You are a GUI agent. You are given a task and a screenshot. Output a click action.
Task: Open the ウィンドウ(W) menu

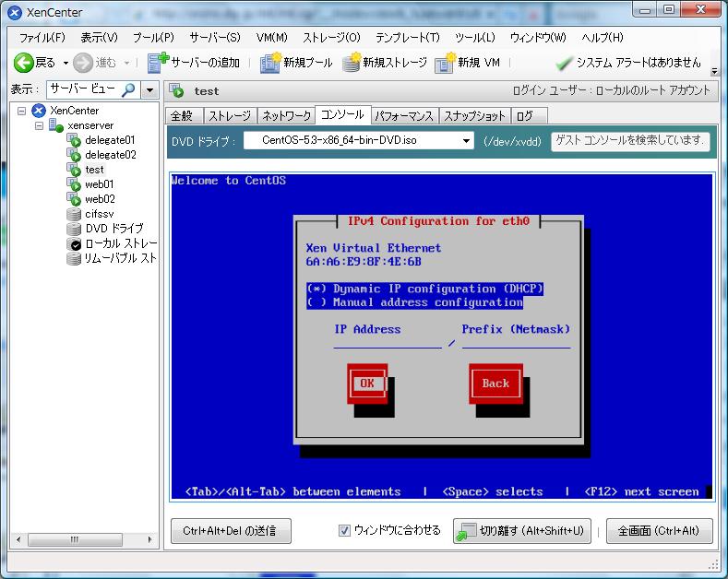pos(538,38)
